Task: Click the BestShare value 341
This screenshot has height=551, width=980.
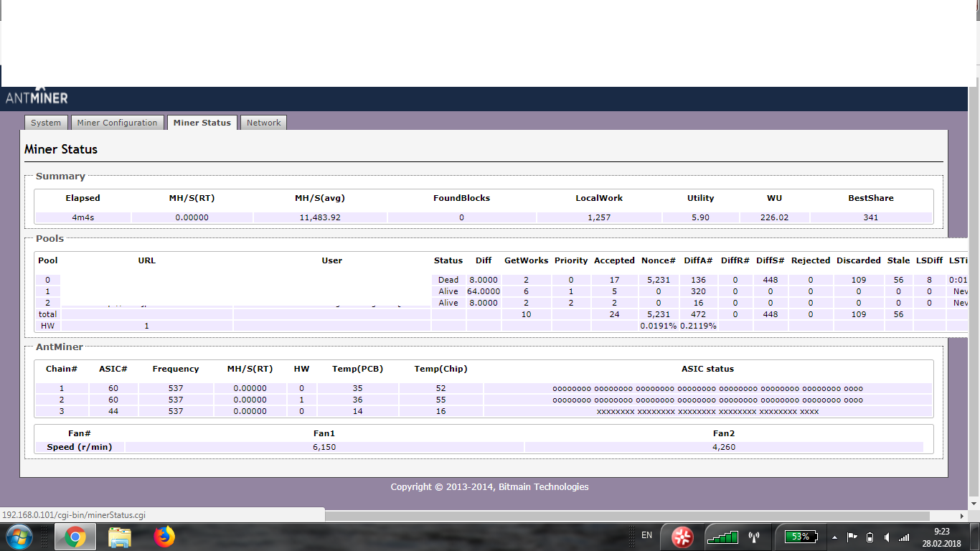Action: point(871,217)
